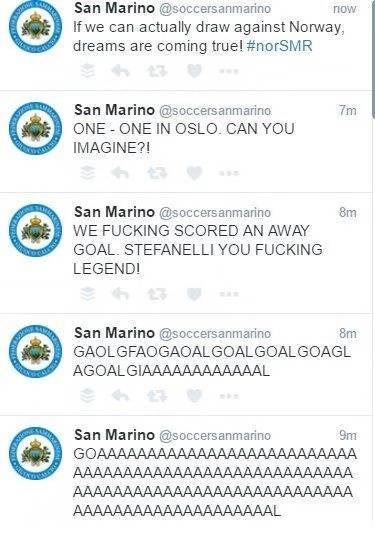Click Buffer stack icon on 'ONE - ONE' tweet

(x=87, y=173)
